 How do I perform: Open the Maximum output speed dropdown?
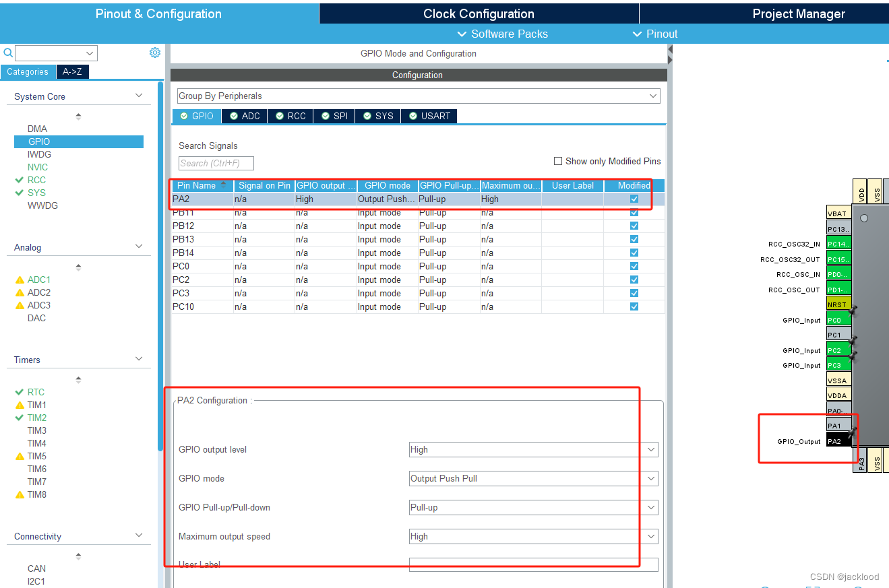click(x=533, y=536)
